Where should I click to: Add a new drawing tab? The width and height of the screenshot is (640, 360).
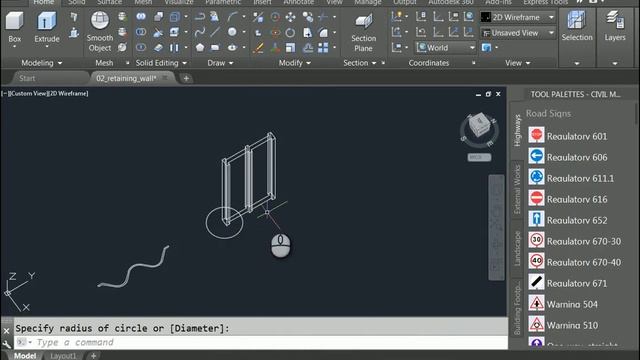click(186, 78)
